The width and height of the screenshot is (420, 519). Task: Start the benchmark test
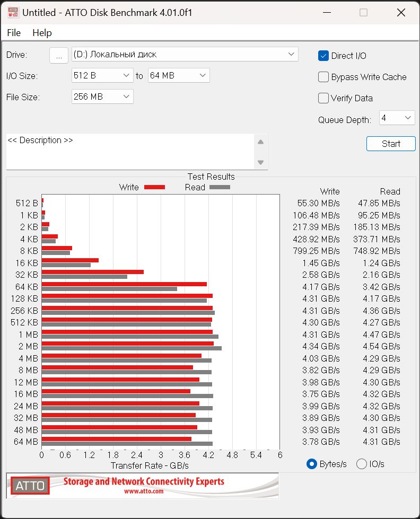[391, 144]
